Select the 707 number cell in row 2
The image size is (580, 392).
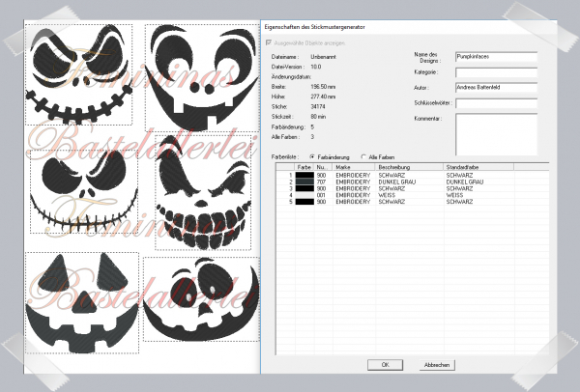click(321, 182)
